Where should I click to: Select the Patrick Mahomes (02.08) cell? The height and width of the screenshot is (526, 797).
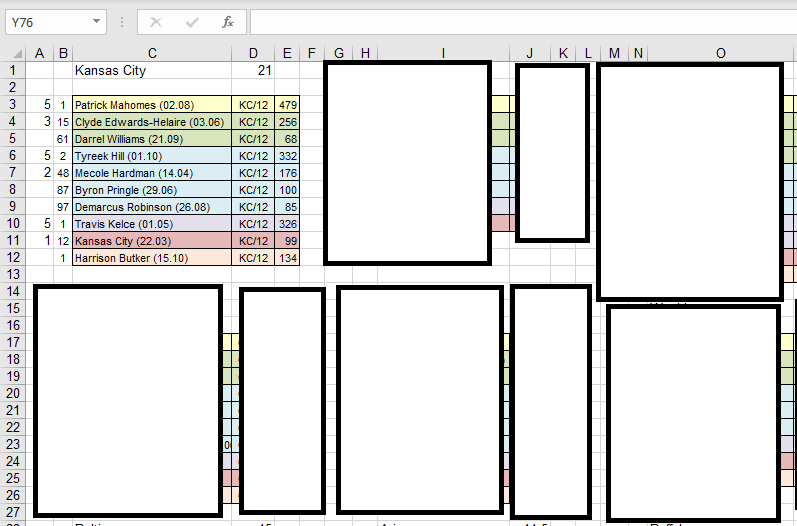tap(152, 105)
